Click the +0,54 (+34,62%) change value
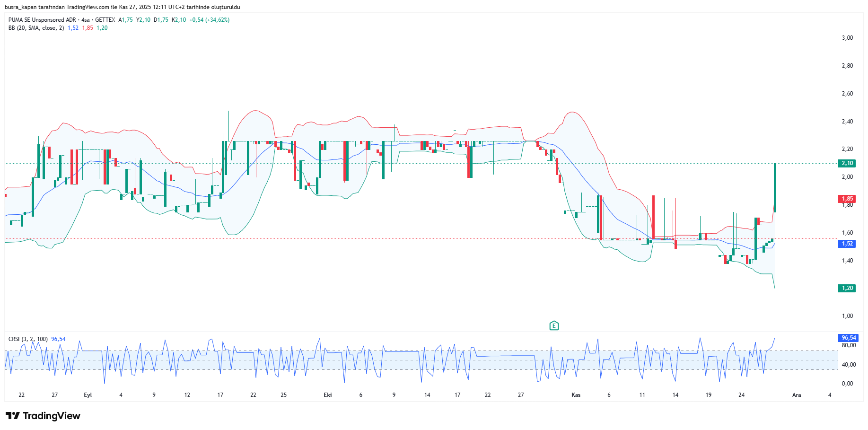Screen dimensions: 868x430 (209, 20)
